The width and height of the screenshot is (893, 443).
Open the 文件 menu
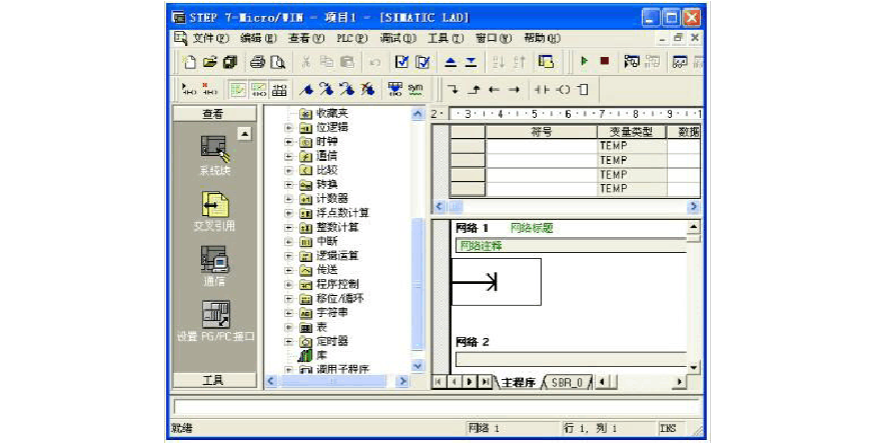coord(210,38)
